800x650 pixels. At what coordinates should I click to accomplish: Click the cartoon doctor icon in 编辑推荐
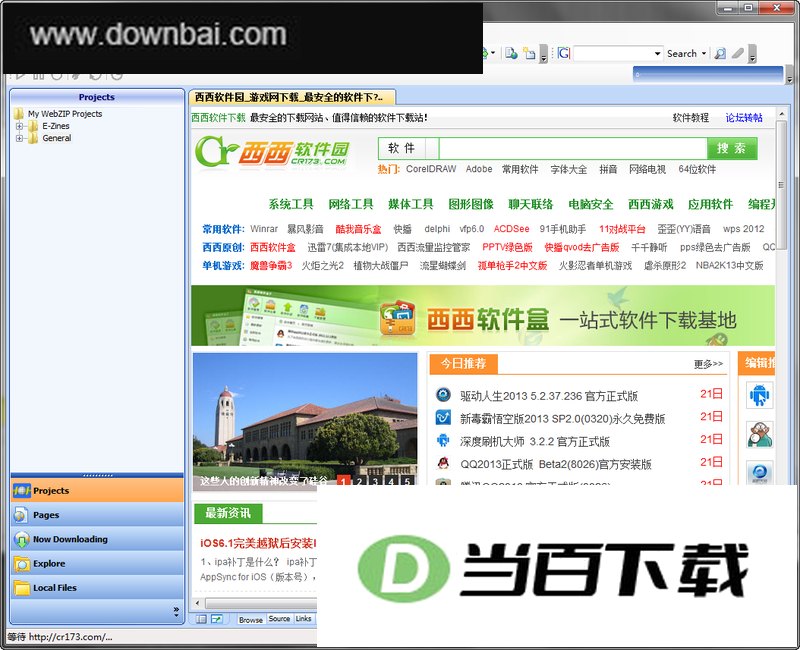pos(760,434)
